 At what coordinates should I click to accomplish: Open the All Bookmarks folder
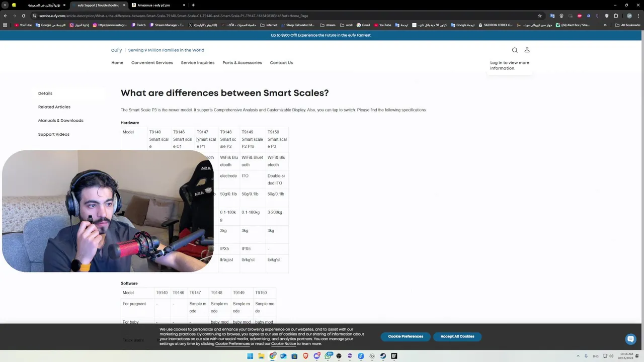point(627,25)
